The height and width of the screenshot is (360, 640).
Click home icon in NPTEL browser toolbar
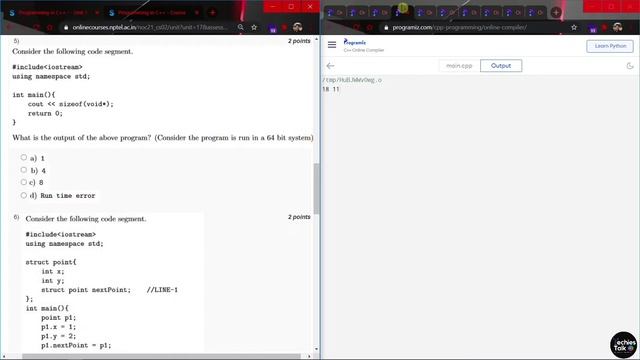(50, 27)
